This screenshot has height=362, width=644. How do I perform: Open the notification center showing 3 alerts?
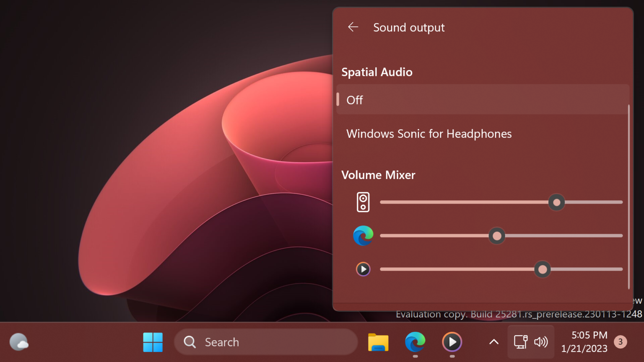pos(620,342)
